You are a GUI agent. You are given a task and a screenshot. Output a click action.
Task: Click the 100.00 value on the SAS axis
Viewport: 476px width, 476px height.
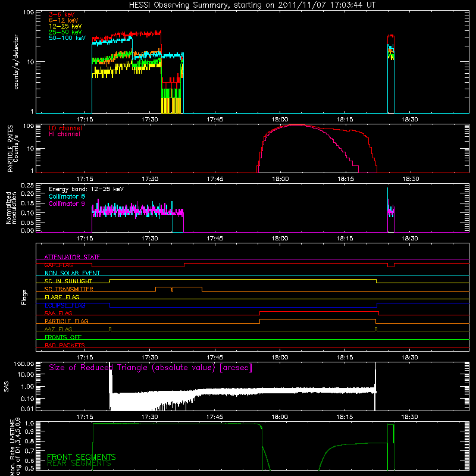pyautogui.click(x=24, y=364)
